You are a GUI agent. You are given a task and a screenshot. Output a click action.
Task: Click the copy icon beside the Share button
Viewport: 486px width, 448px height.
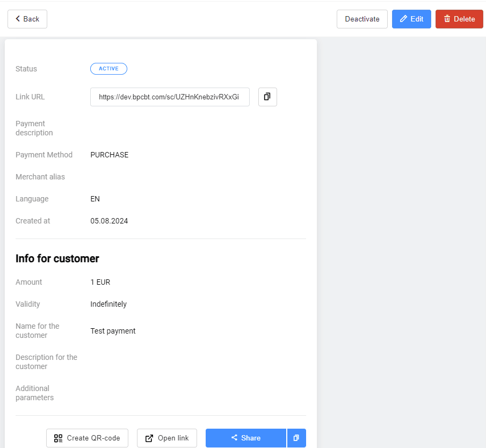click(x=296, y=438)
